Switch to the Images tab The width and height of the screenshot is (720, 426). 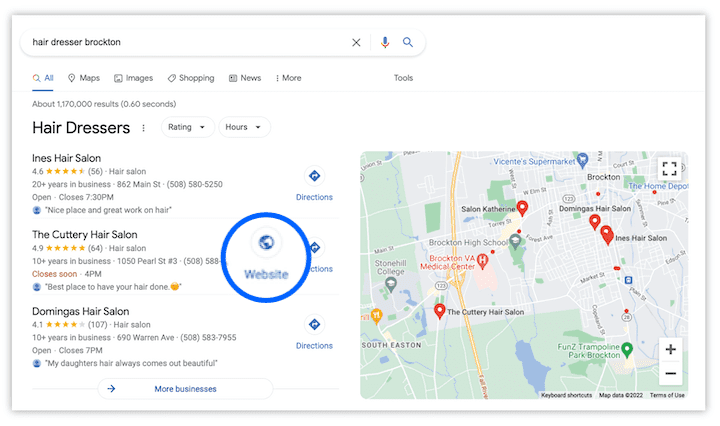pyautogui.click(x=133, y=78)
